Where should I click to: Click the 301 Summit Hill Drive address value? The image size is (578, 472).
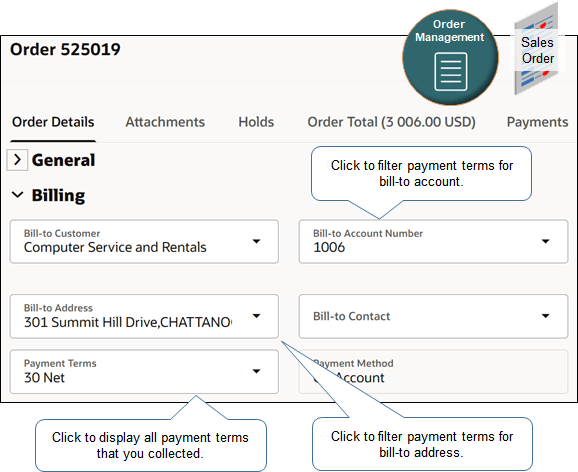point(128,322)
